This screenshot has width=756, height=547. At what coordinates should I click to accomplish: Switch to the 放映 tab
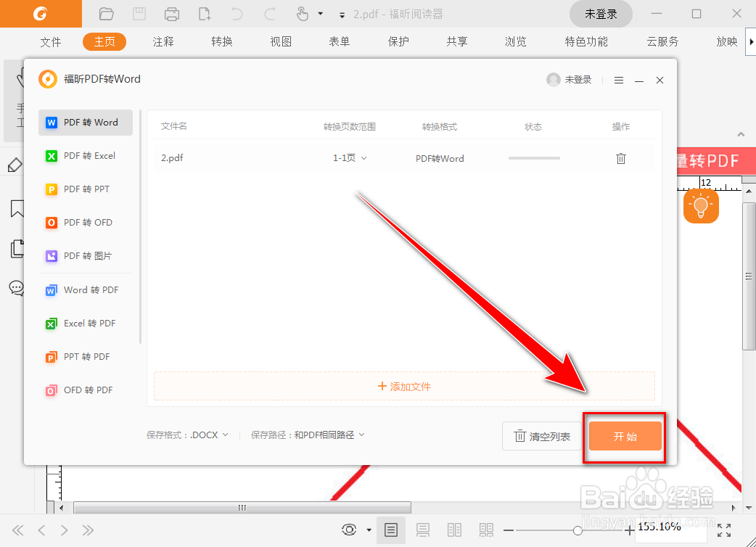click(x=726, y=42)
